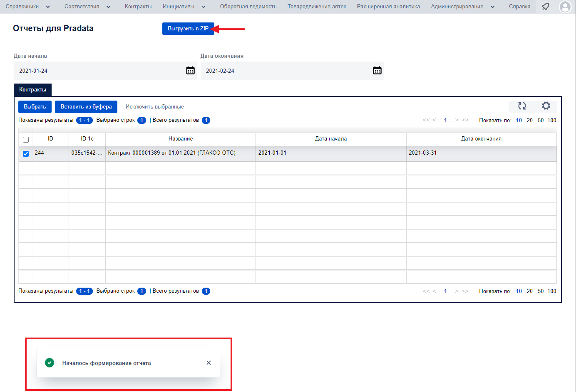The image size is (576, 392).
Task: Sort by the ID 1c column header
Action: point(87,139)
